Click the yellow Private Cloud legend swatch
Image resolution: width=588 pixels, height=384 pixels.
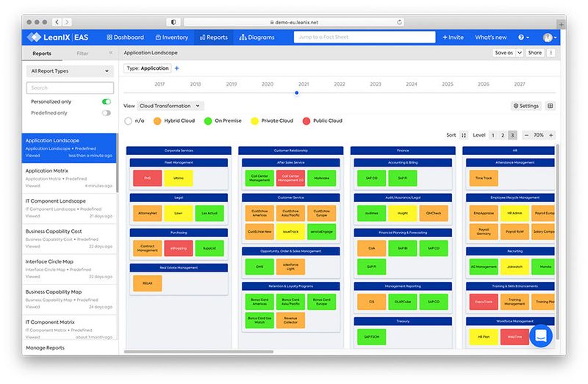pos(254,121)
